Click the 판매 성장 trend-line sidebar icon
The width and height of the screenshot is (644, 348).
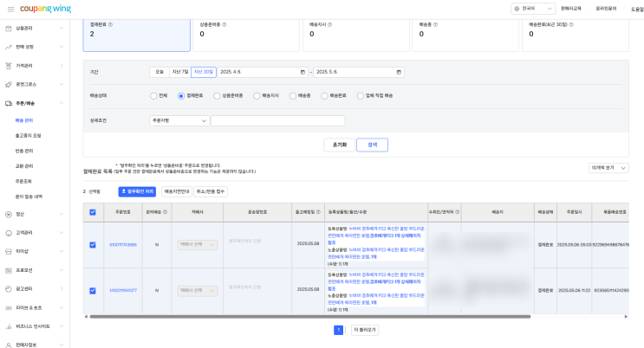tap(8, 48)
